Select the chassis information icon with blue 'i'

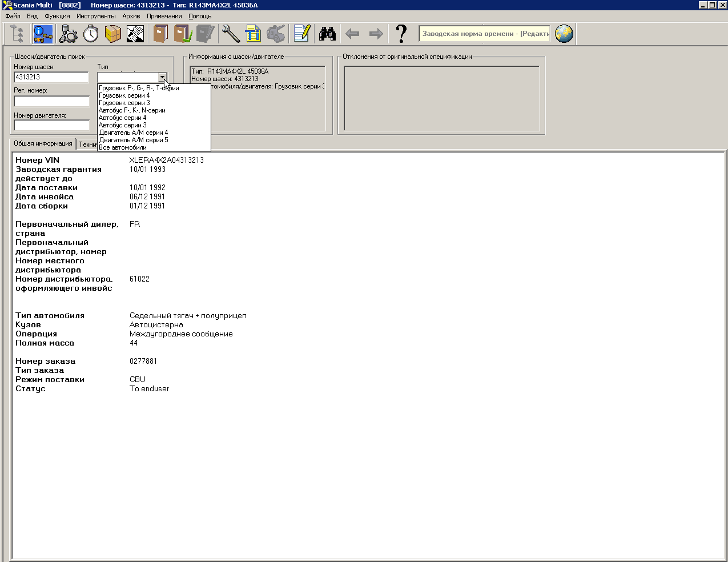[x=43, y=34]
